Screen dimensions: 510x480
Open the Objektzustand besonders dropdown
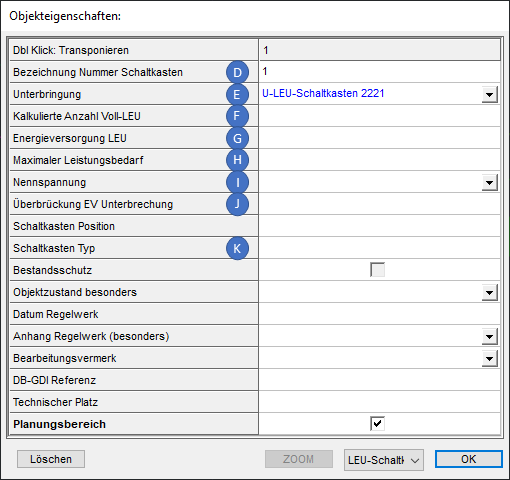489,292
